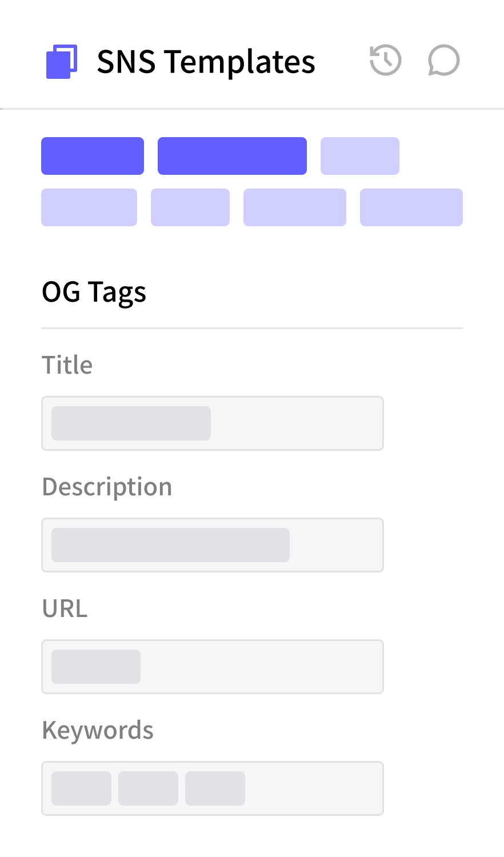Open the comments speech bubble icon
This screenshot has width=504, height=857.
coord(443,61)
